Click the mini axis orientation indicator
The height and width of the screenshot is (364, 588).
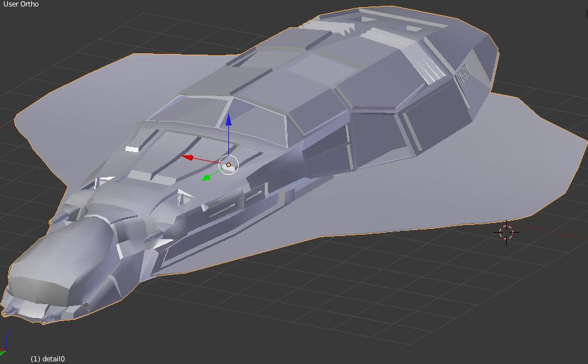coord(5,343)
